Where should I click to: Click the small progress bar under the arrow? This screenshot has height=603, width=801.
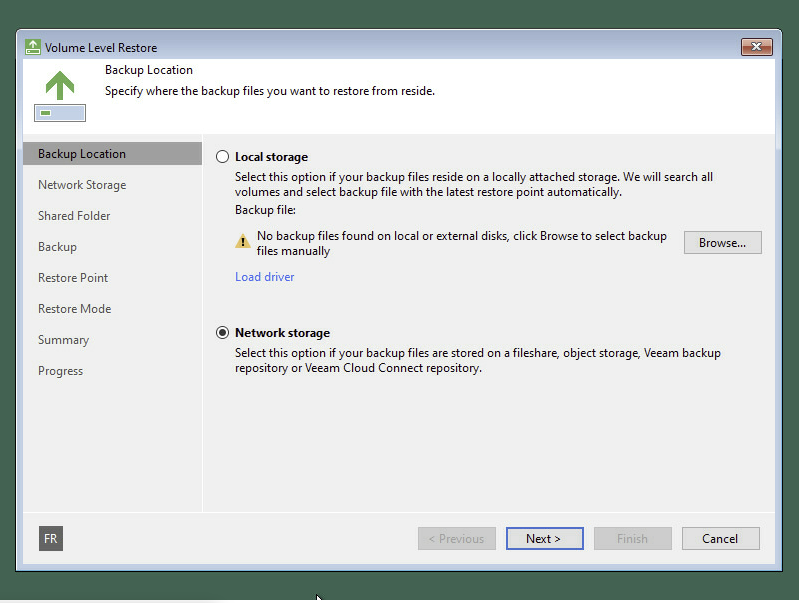58,112
